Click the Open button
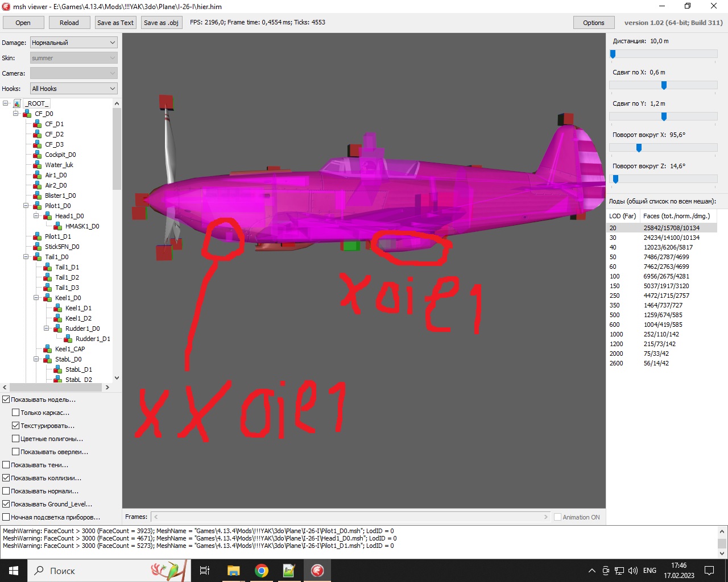This screenshot has width=728, height=582. 23,23
